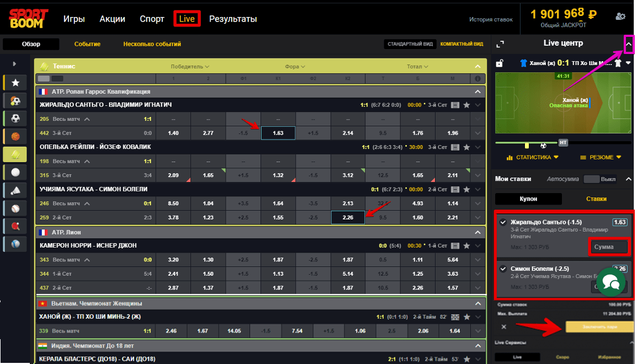
Task: Select the all-sports mixed balls sidebar icon
Action: [15, 100]
